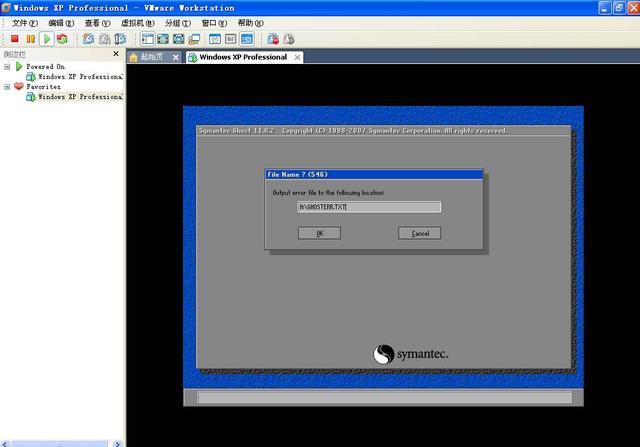
Task: Collapse the Powered On tree group
Action: coord(7,66)
